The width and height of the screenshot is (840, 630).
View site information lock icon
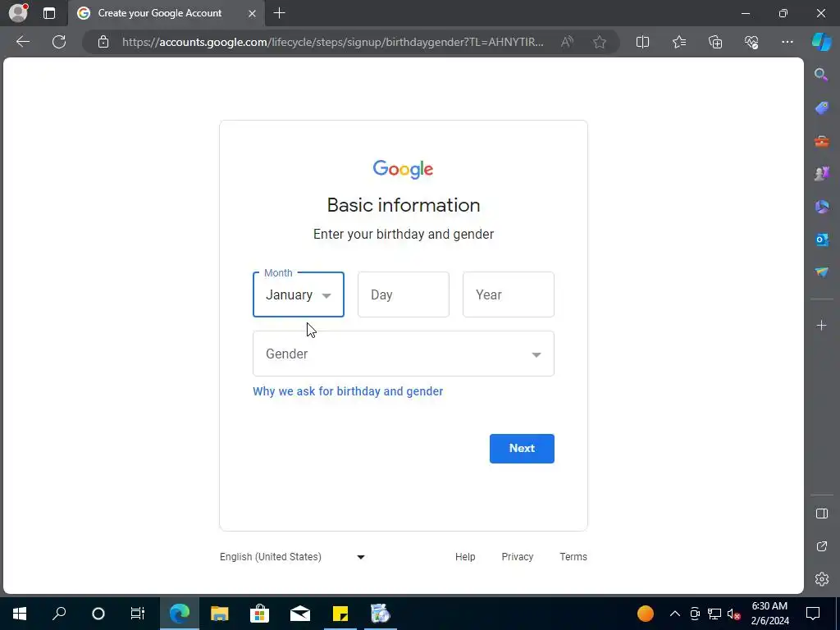coord(103,42)
